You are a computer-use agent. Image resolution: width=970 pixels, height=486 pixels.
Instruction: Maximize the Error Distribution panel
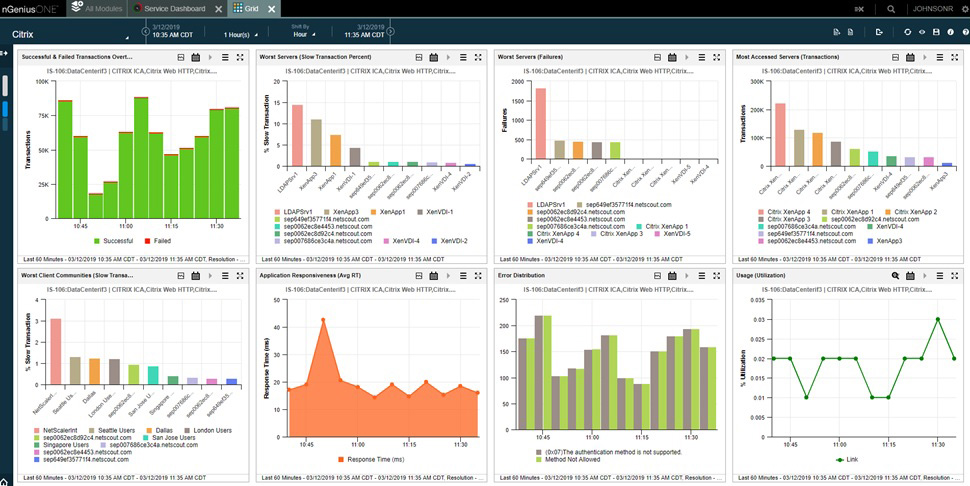[x=716, y=276]
